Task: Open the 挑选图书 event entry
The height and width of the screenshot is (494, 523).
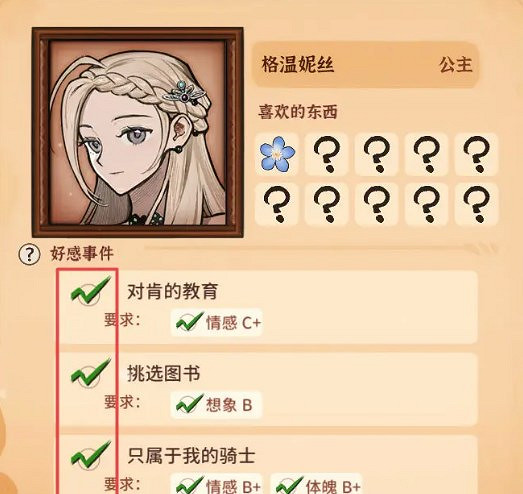Action: click(x=269, y=390)
